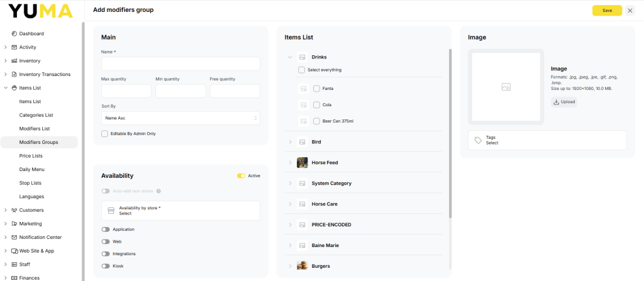The image size is (644, 281).
Task: Click the Staff badge icon
Action: 14,264
